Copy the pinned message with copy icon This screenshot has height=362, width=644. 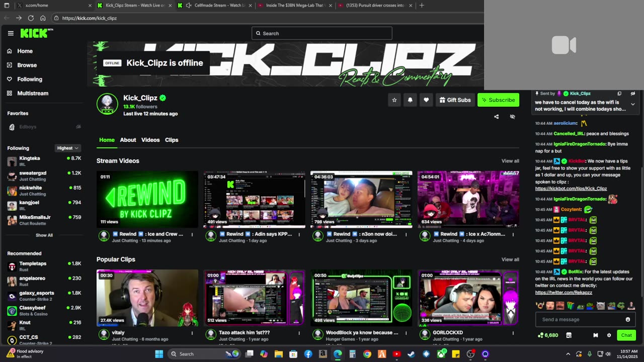click(x=619, y=94)
